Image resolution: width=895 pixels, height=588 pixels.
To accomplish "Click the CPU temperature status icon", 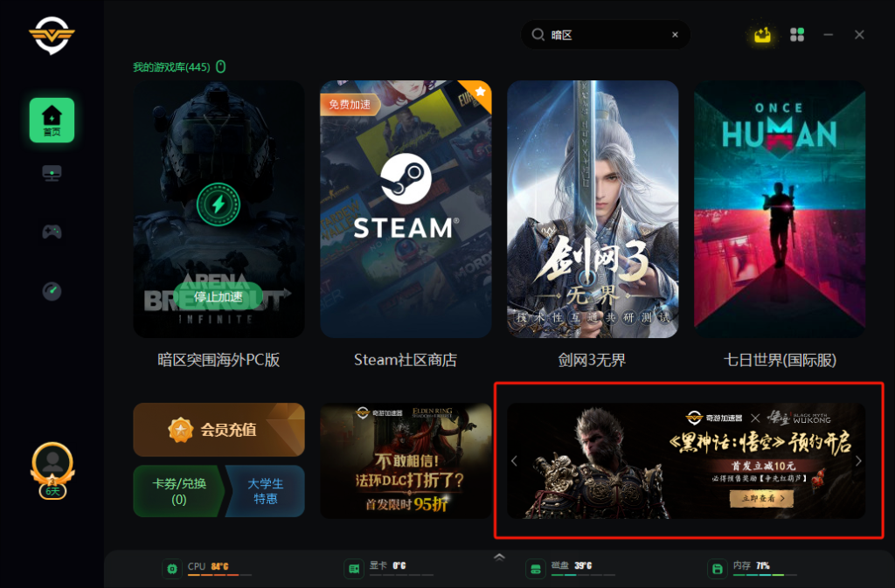I will click(x=172, y=568).
